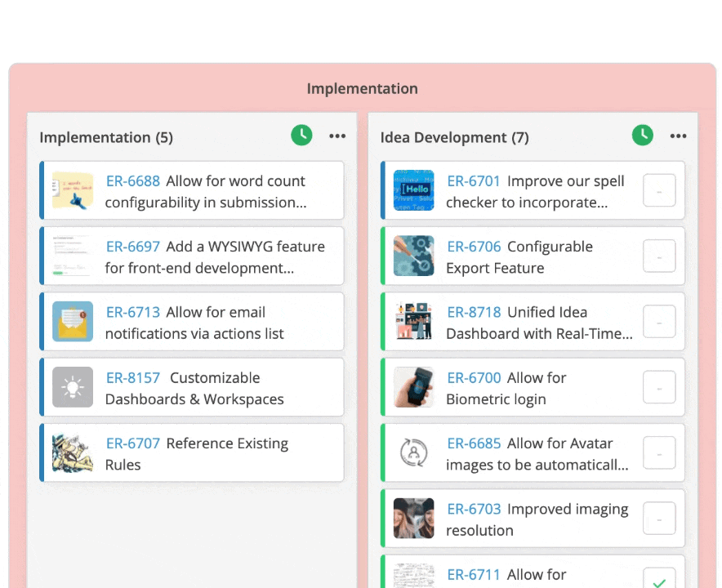Select the Implementation (5) column title

pyautogui.click(x=106, y=137)
